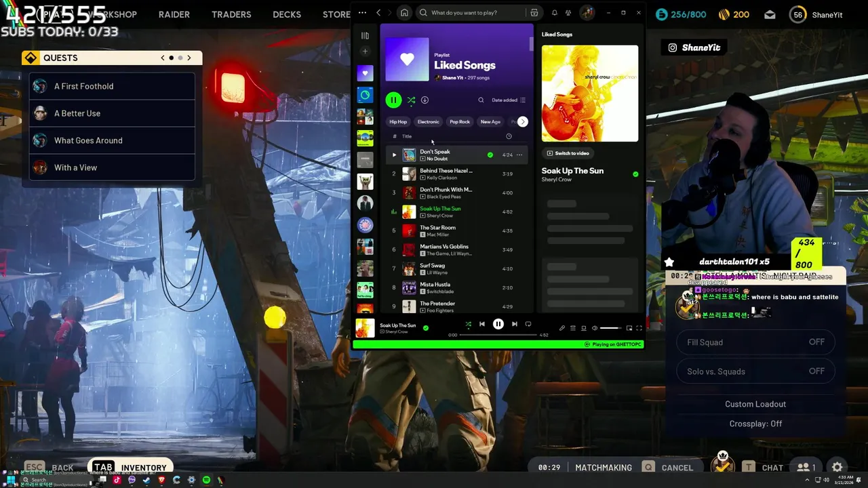The image size is (868, 488).
Task: Toggle shuffle in Liked Songs header
Action: point(411,100)
